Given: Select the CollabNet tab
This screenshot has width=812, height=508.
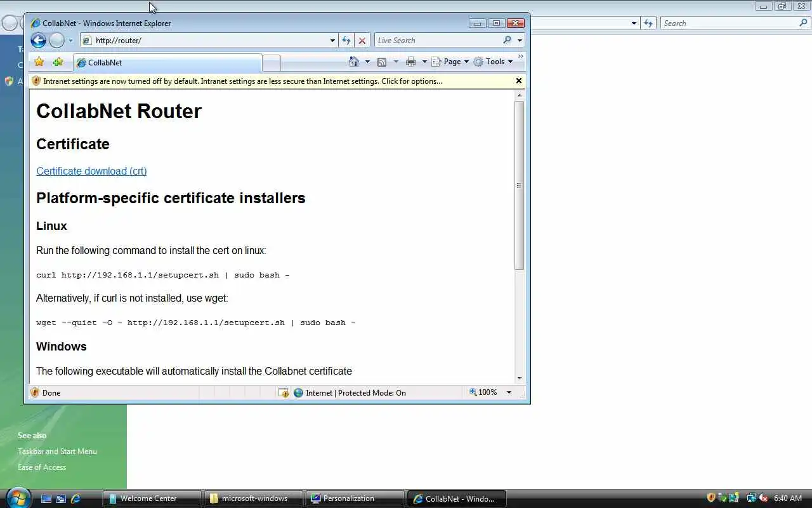Looking at the screenshot, I should click(167, 62).
